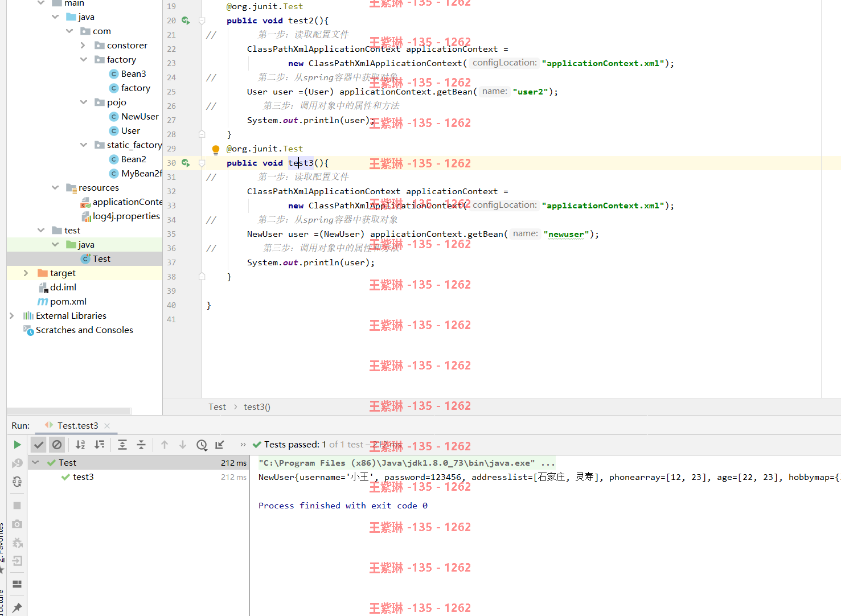Image resolution: width=841 pixels, height=616 pixels.
Task: Collapse the factory package node
Action: [x=84, y=59]
